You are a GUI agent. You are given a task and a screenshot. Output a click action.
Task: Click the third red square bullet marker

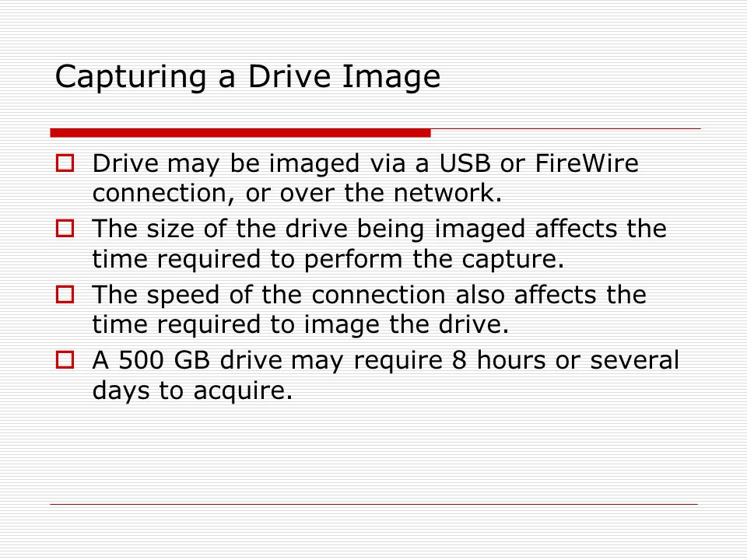click(x=65, y=294)
